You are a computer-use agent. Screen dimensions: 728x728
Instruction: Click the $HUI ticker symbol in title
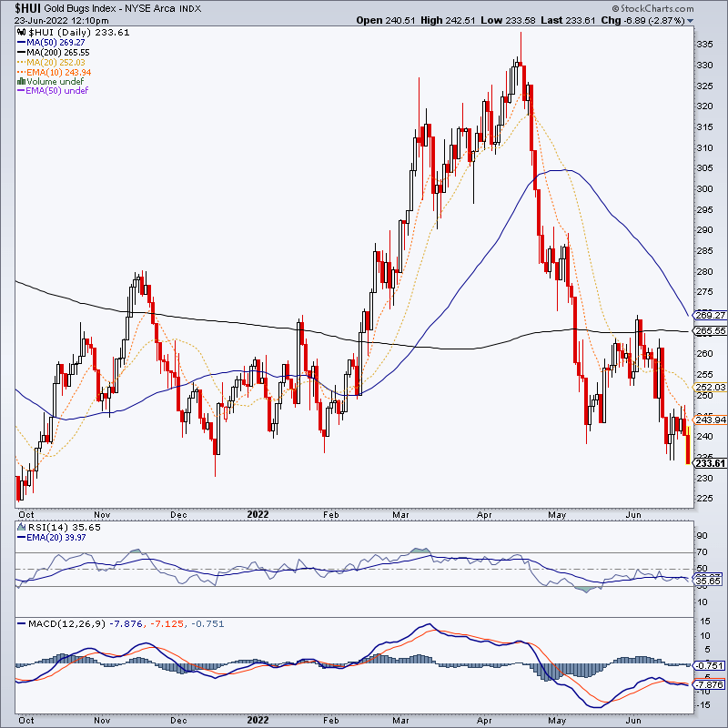click(x=28, y=8)
